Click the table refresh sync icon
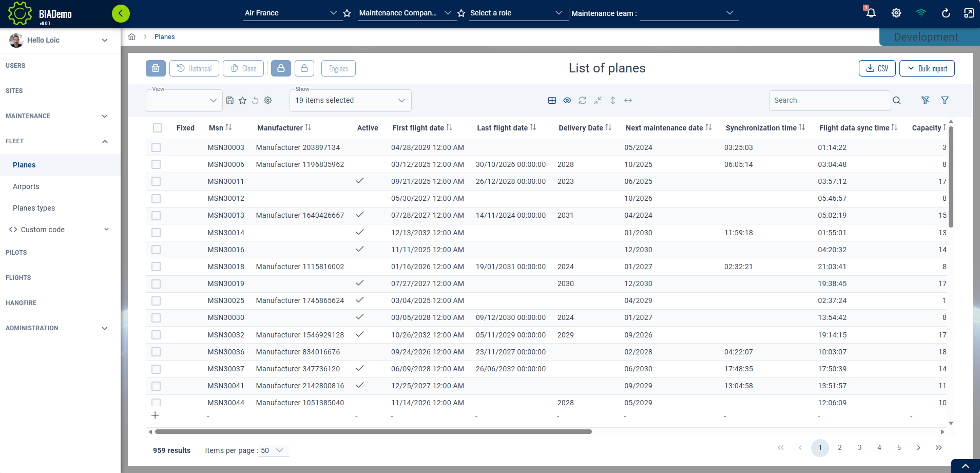The width and height of the screenshot is (980, 473). pyautogui.click(x=582, y=101)
